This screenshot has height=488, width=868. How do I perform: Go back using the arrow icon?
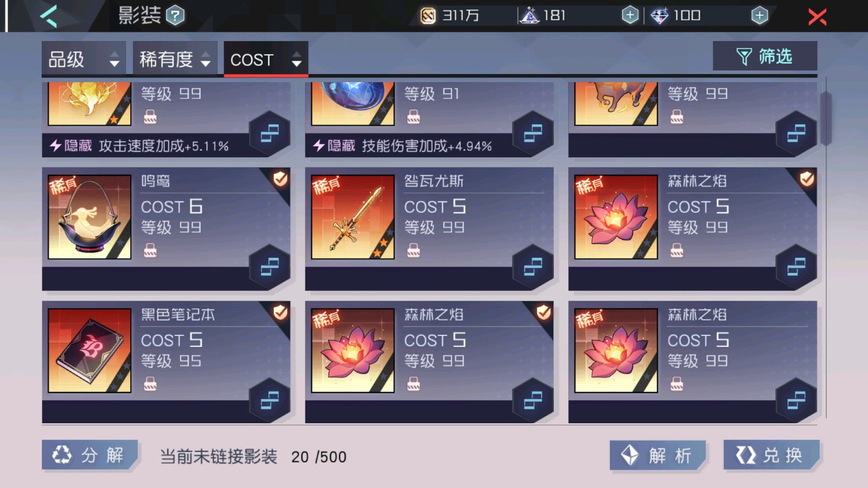(49, 16)
